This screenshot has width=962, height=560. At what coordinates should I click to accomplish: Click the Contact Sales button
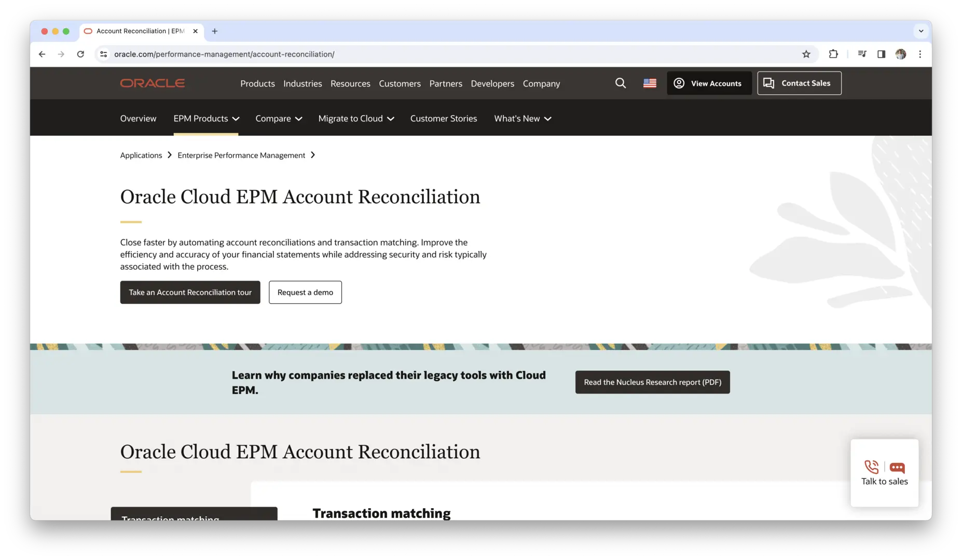tap(799, 83)
